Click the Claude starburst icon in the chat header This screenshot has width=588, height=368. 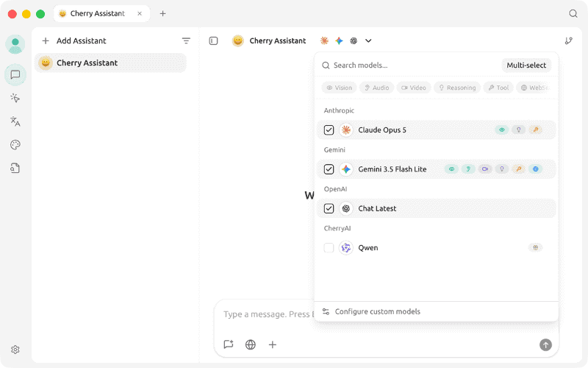tap(324, 40)
